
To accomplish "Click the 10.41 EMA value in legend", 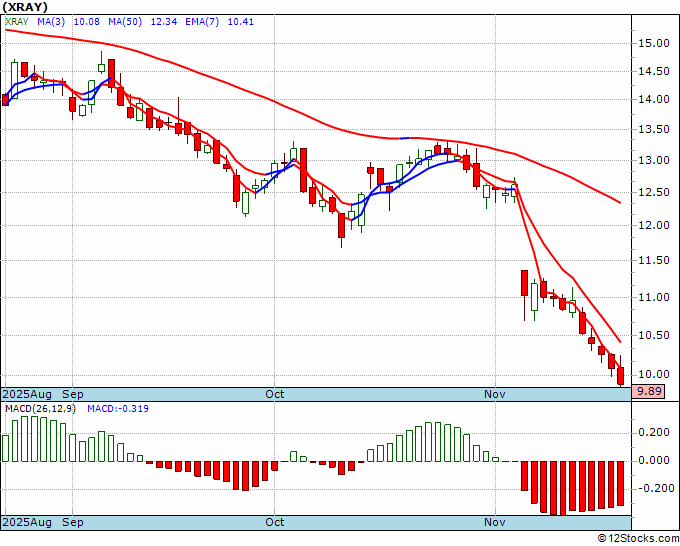I will pyautogui.click(x=241, y=22).
